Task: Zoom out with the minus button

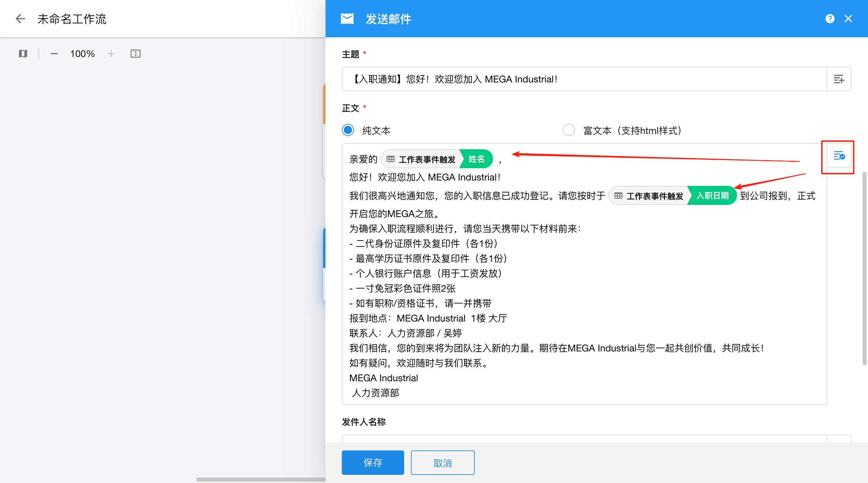Action: (54, 54)
